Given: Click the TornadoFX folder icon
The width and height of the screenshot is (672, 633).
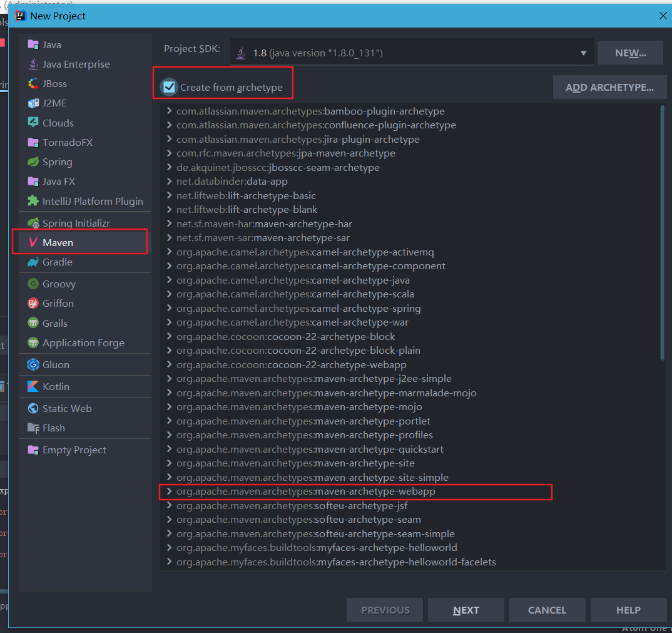Looking at the screenshot, I should tap(33, 142).
